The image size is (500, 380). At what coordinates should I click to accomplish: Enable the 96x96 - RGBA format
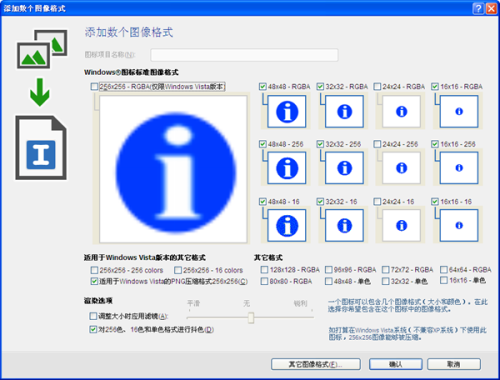coord(329,269)
